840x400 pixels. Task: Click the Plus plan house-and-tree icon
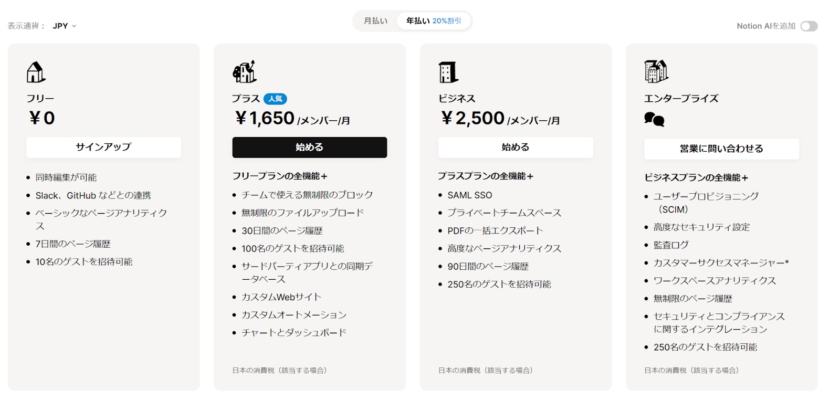[244, 72]
